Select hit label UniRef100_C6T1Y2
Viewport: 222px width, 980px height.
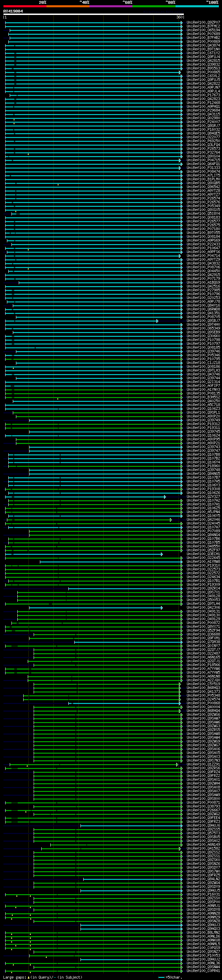click(203, 53)
